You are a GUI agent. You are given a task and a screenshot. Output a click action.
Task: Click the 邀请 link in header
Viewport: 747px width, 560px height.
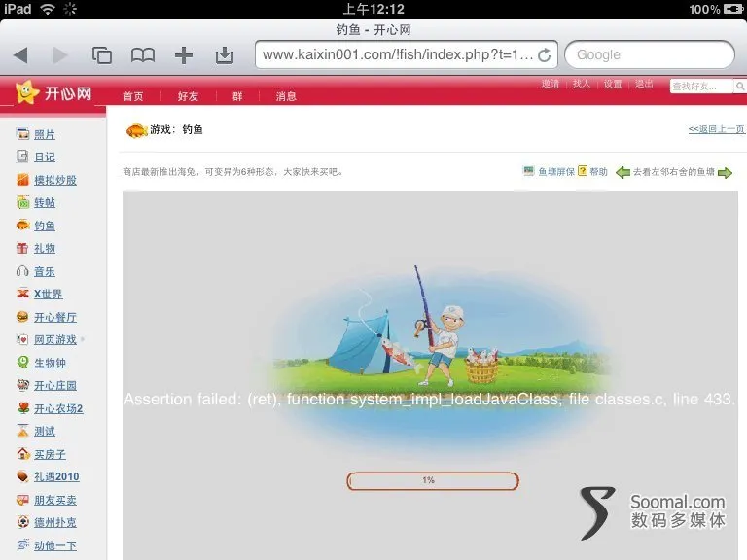(x=551, y=85)
